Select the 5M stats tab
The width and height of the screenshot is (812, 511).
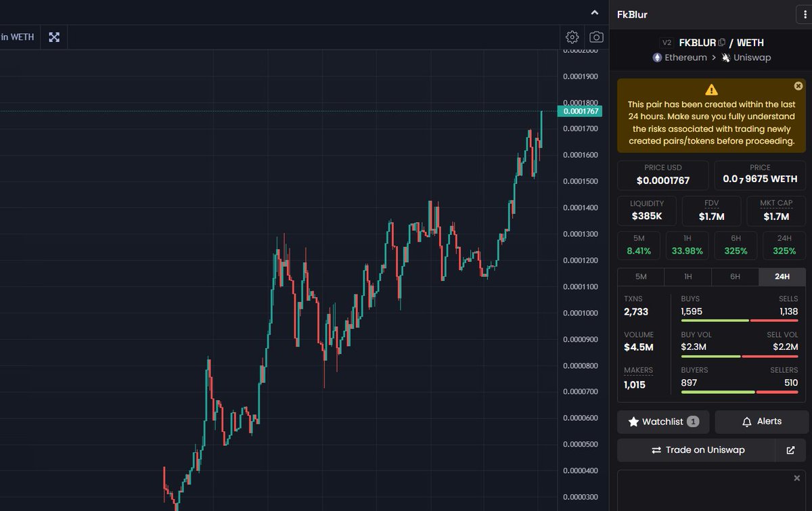(x=641, y=277)
